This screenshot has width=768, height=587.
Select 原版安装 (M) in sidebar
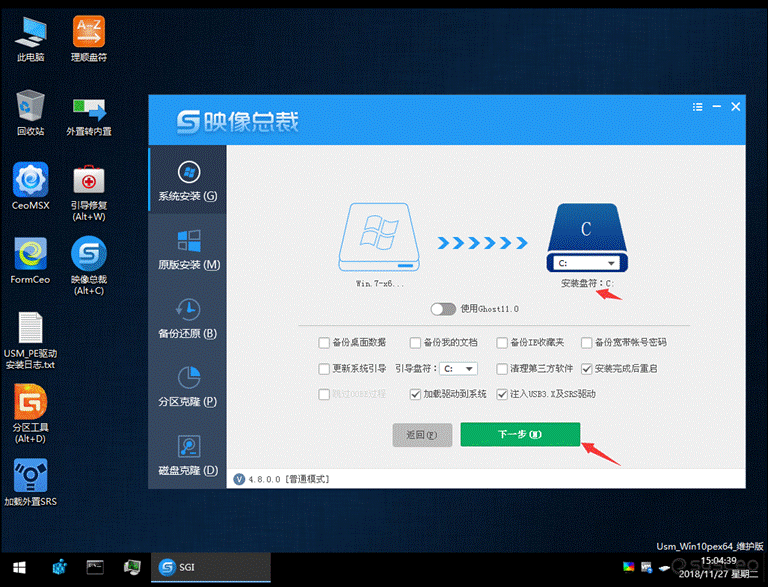pyautogui.click(x=189, y=249)
